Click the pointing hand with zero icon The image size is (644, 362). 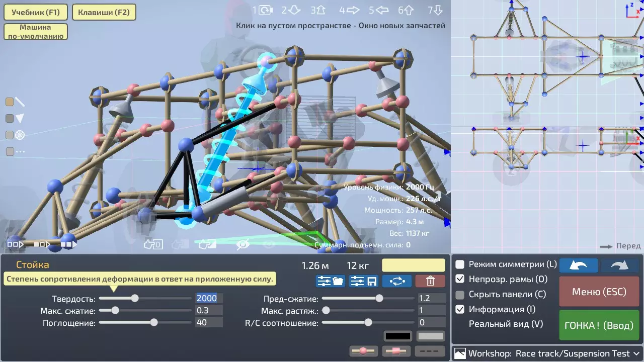(153, 245)
